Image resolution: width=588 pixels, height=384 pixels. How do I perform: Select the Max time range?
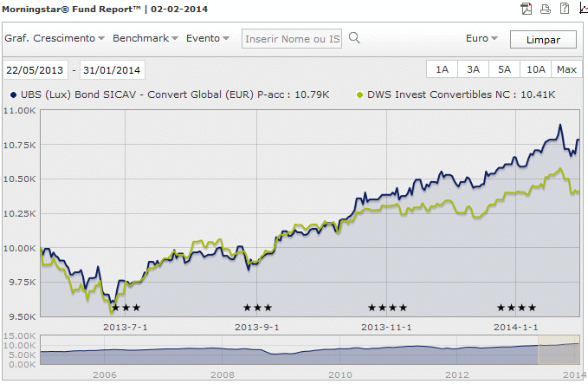[566, 69]
